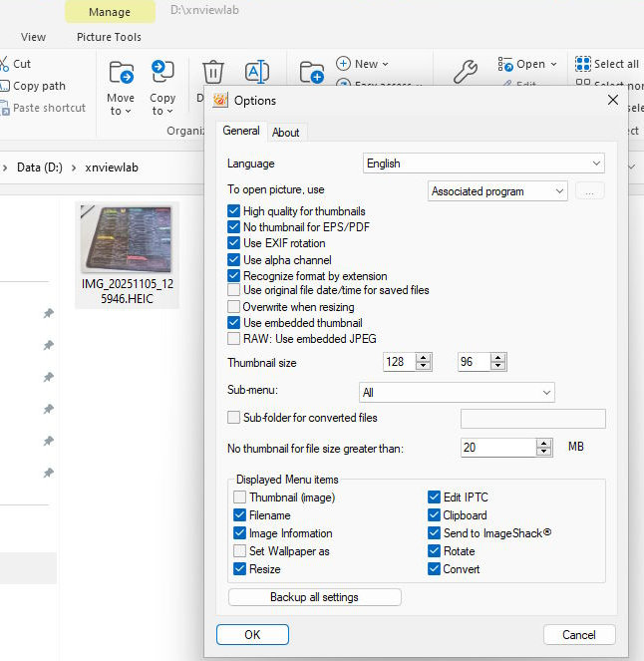Check the Set Wallpaper as option
Image resolution: width=644 pixels, height=661 pixels.
pos(239,551)
